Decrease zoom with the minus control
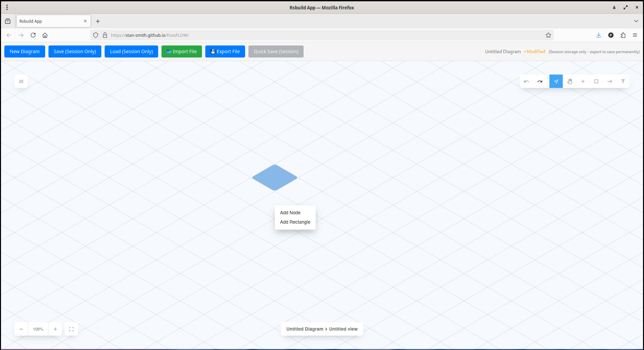The image size is (644, 350). click(x=21, y=329)
